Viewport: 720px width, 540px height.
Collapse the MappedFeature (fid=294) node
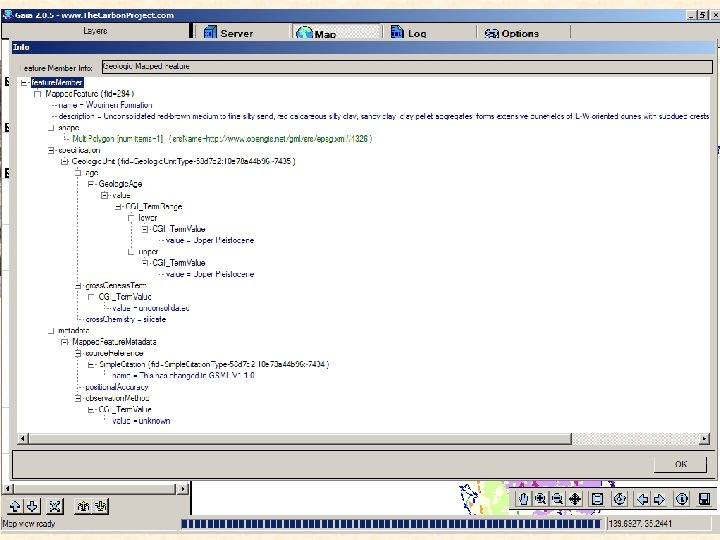pos(38,94)
